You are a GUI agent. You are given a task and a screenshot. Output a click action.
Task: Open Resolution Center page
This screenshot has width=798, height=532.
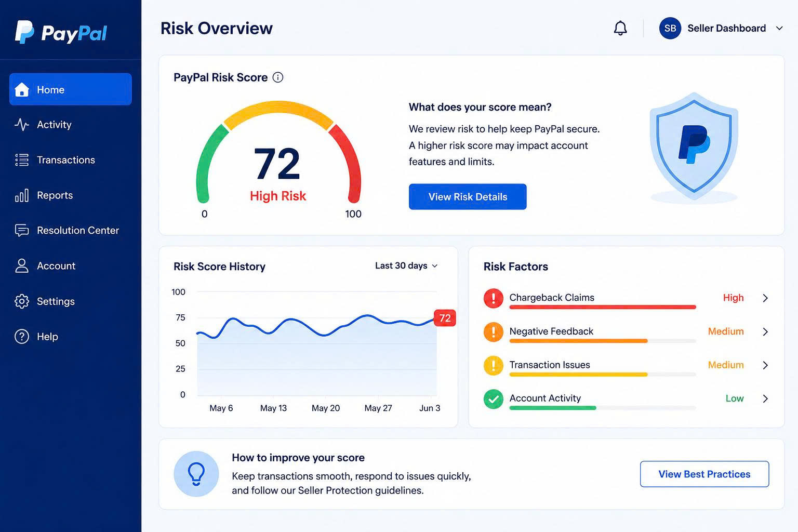click(78, 230)
